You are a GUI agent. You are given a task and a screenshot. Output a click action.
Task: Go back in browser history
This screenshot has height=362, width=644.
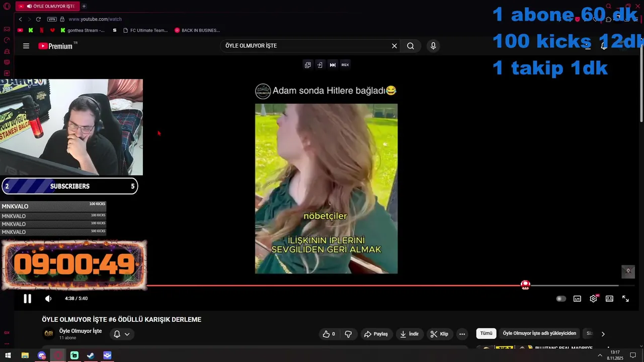[x=20, y=19]
